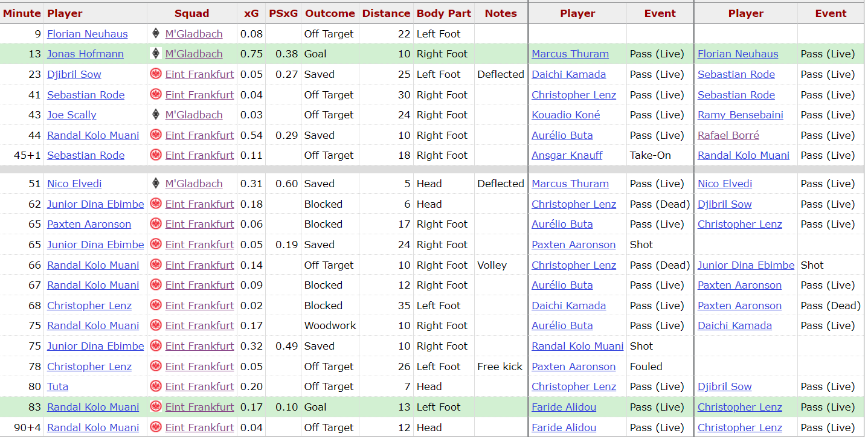
Task: Open Ansgar Knauff player link
Action: pyautogui.click(x=567, y=155)
